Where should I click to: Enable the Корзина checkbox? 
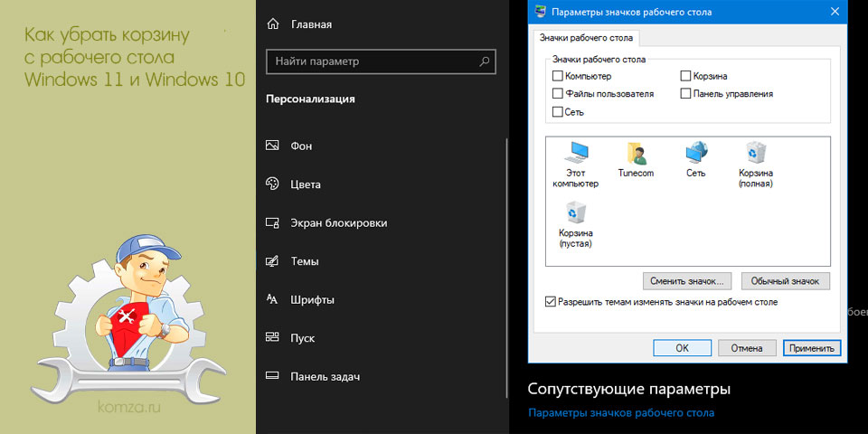click(x=685, y=76)
